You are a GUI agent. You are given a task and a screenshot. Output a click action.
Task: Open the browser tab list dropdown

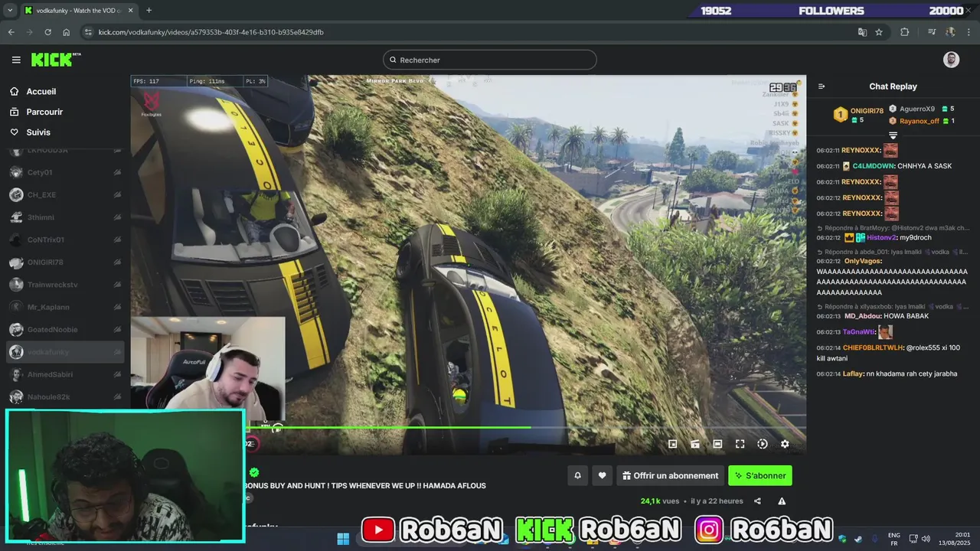(x=10, y=11)
